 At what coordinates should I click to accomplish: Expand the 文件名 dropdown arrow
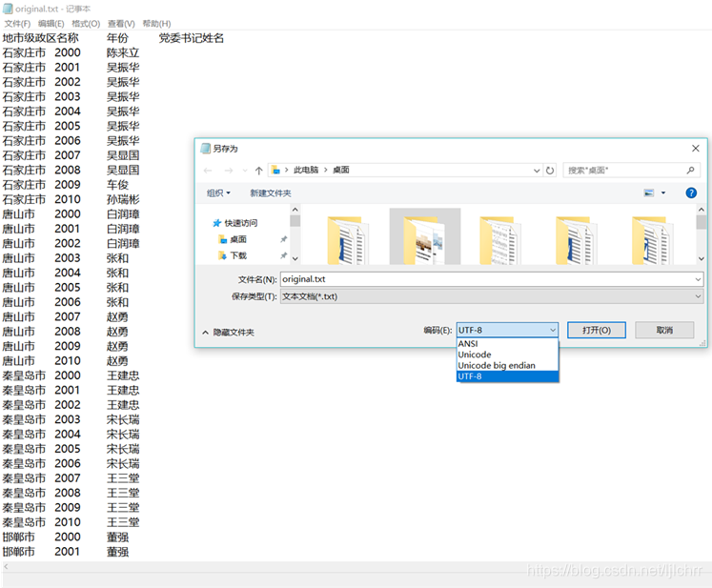point(698,279)
